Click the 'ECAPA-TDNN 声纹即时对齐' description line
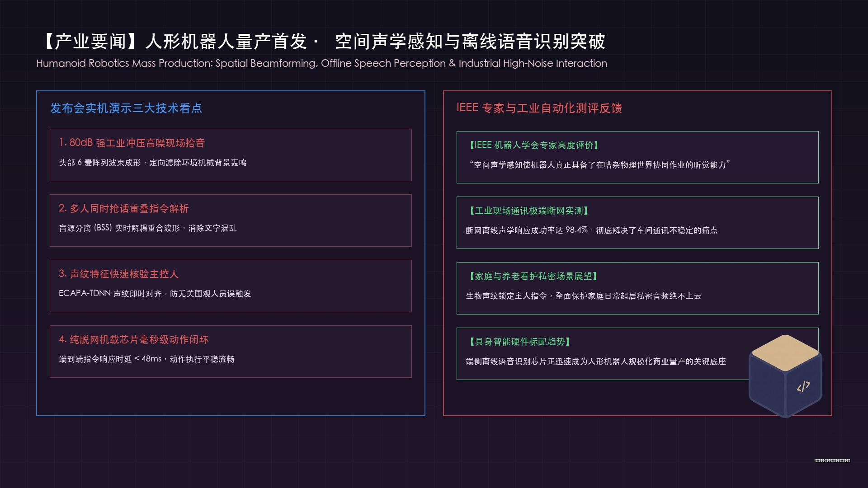This screenshot has width=868, height=488. click(155, 294)
